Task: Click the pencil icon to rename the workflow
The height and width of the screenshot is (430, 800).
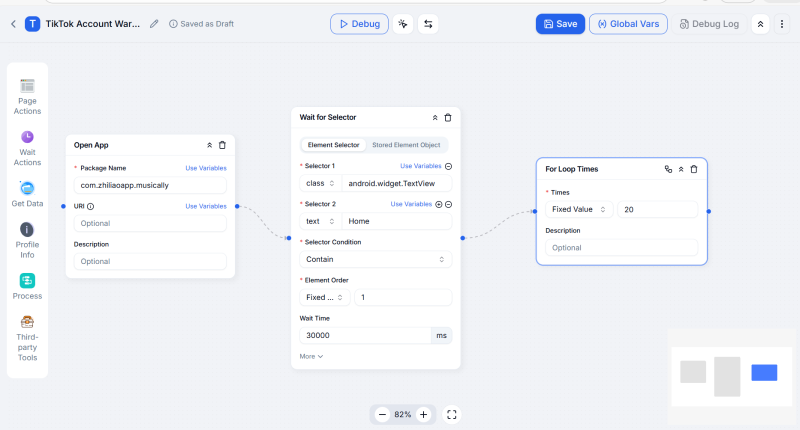Action: tap(154, 23)
